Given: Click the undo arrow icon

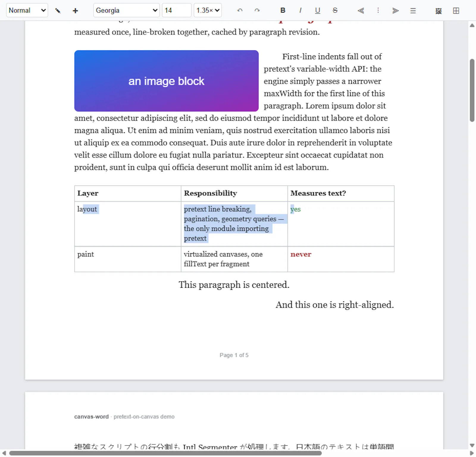Looking at the screenshot, I should click(240, 10).
